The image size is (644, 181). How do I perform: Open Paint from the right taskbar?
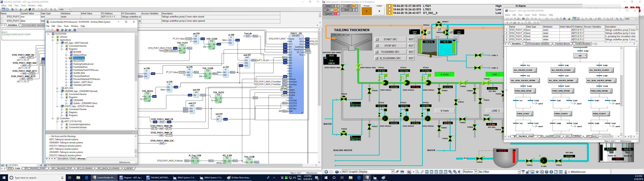coord(384,178)
